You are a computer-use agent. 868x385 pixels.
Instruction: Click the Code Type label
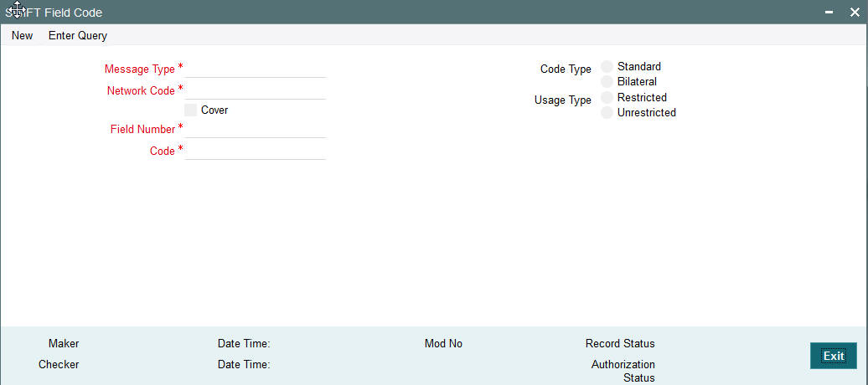click(566, 69)
